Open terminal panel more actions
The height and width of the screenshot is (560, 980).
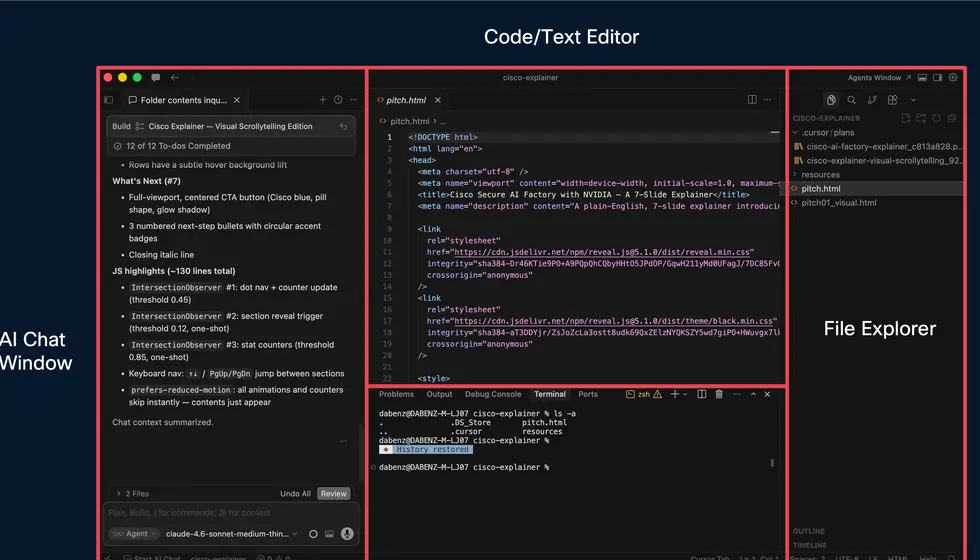[x=737, y=394]
